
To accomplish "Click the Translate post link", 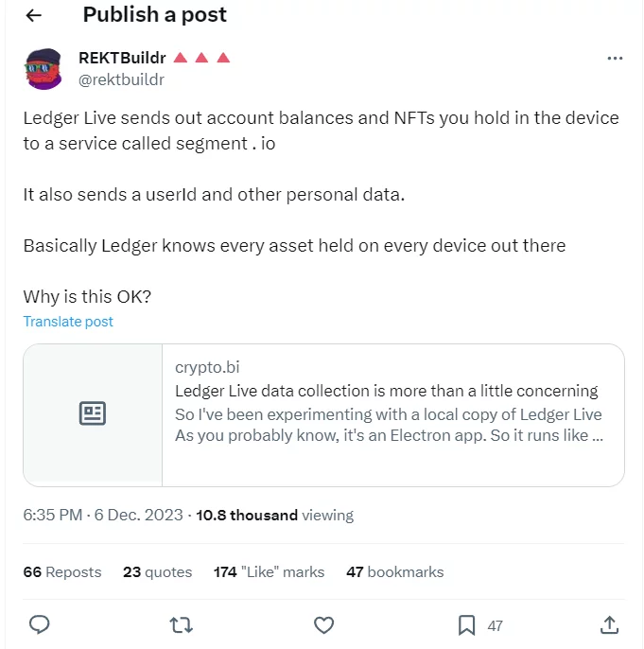I will (x=68, y=322).
